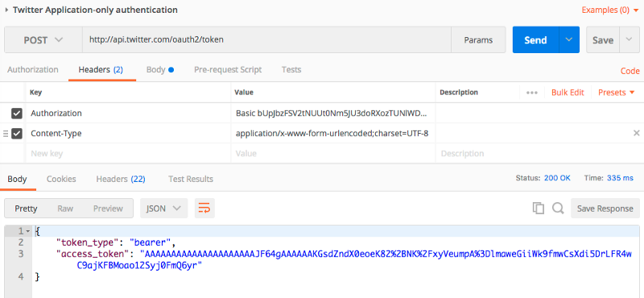Click the New key input field

[128, 153]
